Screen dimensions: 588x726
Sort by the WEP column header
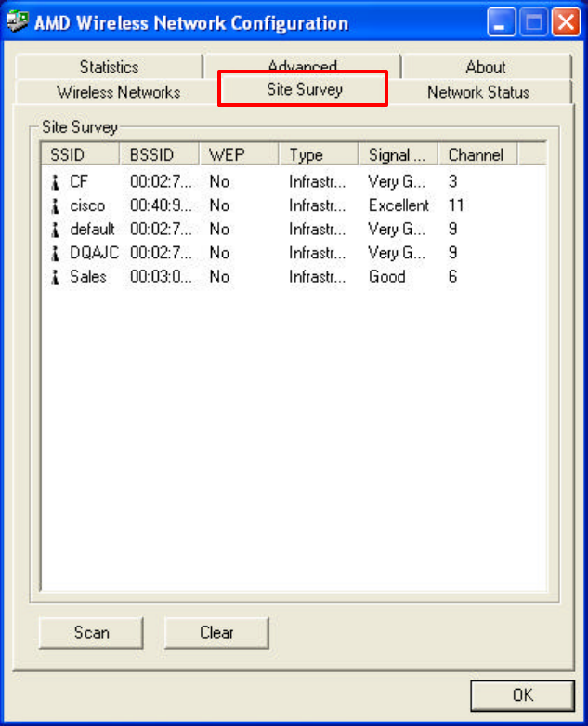(239, 154)
